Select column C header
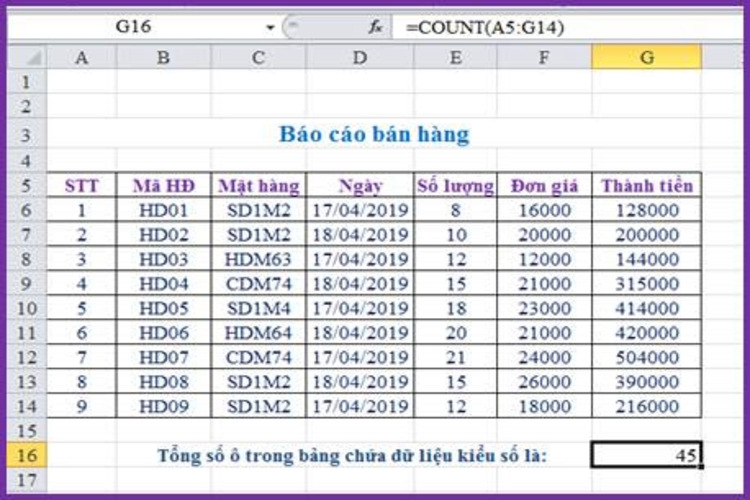The height and width of the screenshot is (500, 750). pyautogui.click(x=258, y=57)
